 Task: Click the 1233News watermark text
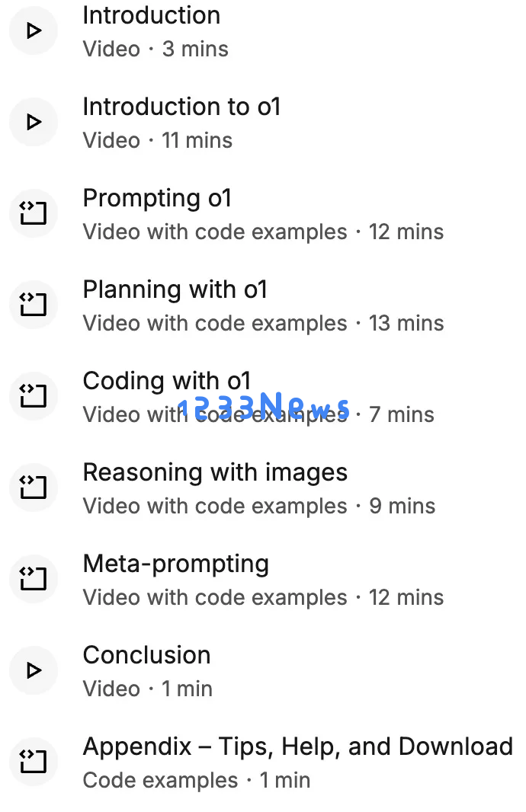tap(264, 406)
